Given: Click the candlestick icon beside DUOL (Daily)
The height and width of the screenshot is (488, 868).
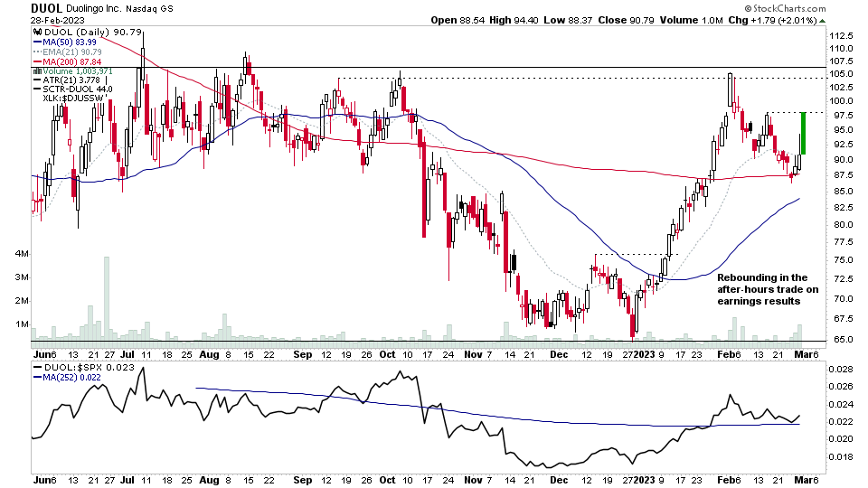Looking at the screenshot, I should tap(38, 33).
